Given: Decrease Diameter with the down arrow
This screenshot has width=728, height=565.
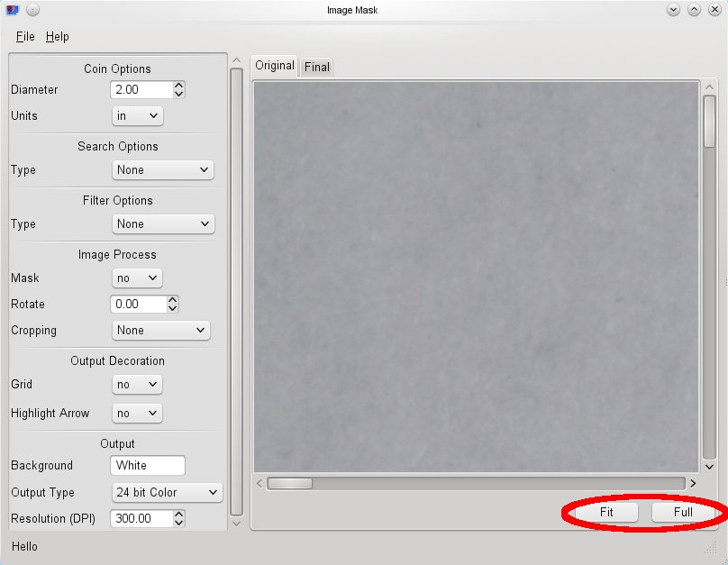Looking at the screenshot, I should [179, 94].
